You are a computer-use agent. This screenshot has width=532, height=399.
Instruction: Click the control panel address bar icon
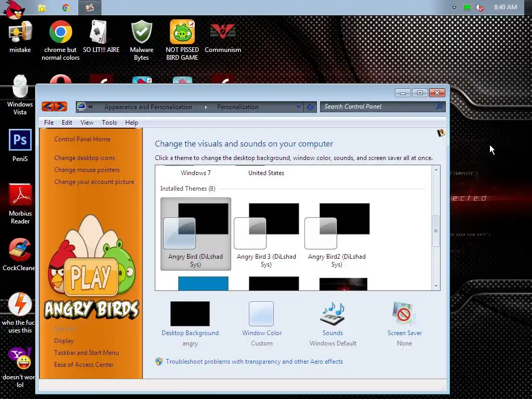click(82, 107)
